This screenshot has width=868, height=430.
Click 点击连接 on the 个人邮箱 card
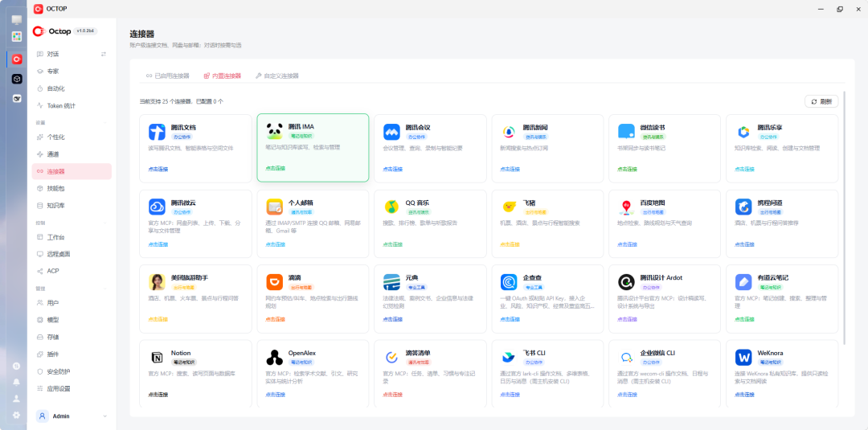276,244
